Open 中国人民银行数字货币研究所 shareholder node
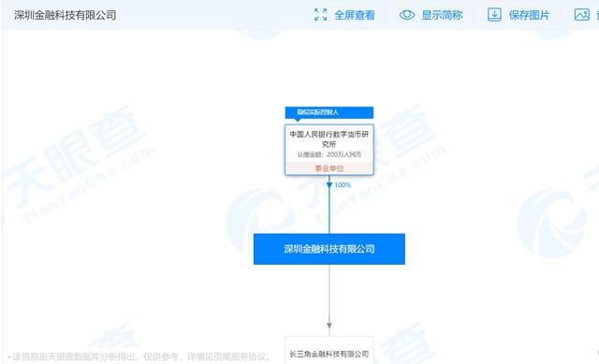 coord(329,139)
